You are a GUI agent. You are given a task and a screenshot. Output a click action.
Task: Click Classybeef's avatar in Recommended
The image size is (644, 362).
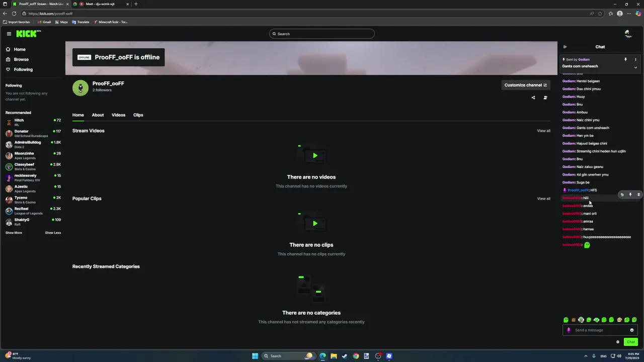click(x=9, y=166)
